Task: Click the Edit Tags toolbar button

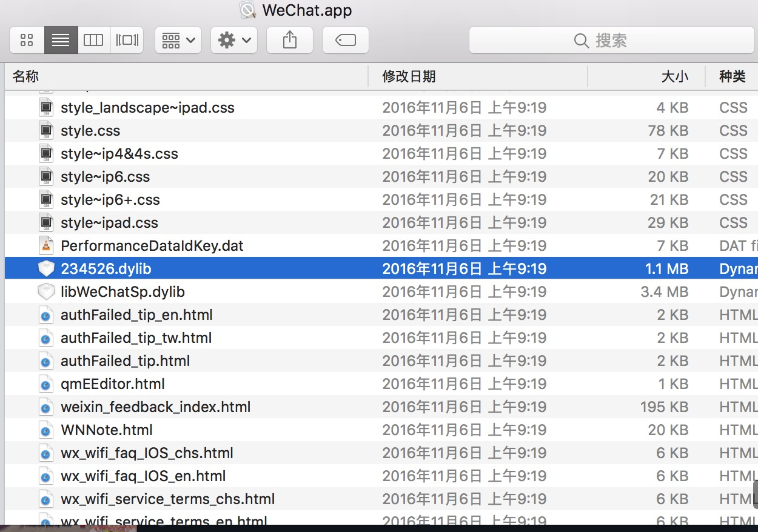Action: pyautogui.click(x=346, y=41)
